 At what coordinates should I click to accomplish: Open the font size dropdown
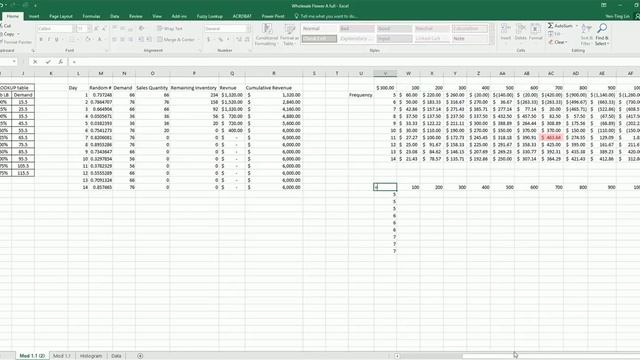coord(89,29)
